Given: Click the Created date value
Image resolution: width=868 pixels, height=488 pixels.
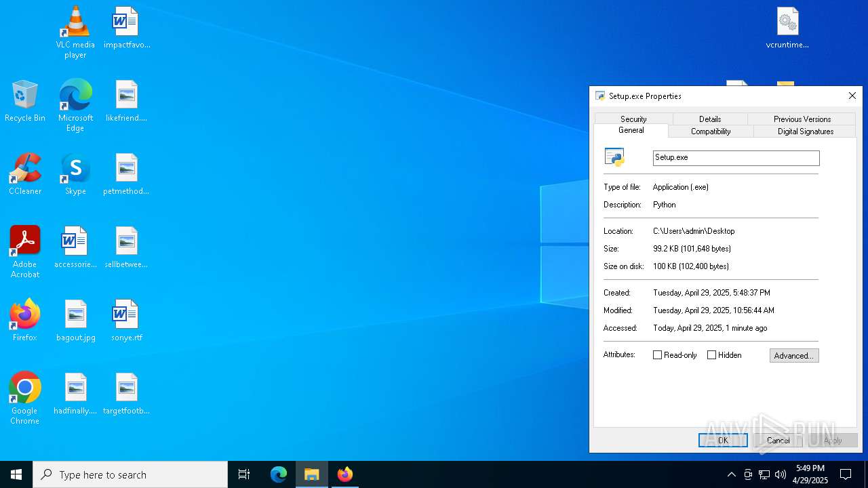Looking at the screenshot, I should pyautogui.click(x=711, y=293).
